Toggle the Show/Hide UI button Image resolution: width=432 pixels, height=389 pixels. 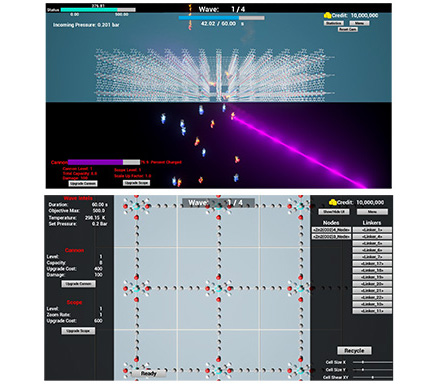(x=334, y=212)
